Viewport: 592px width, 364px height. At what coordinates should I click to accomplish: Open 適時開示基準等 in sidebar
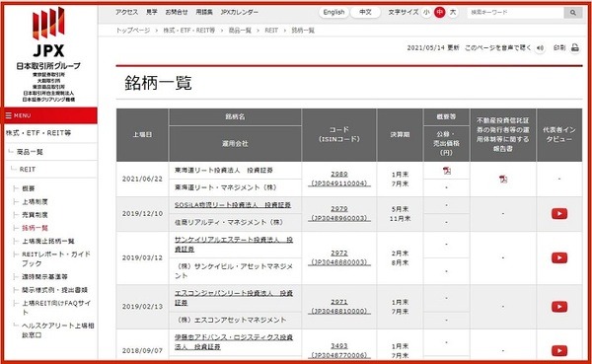coord(44,277)
